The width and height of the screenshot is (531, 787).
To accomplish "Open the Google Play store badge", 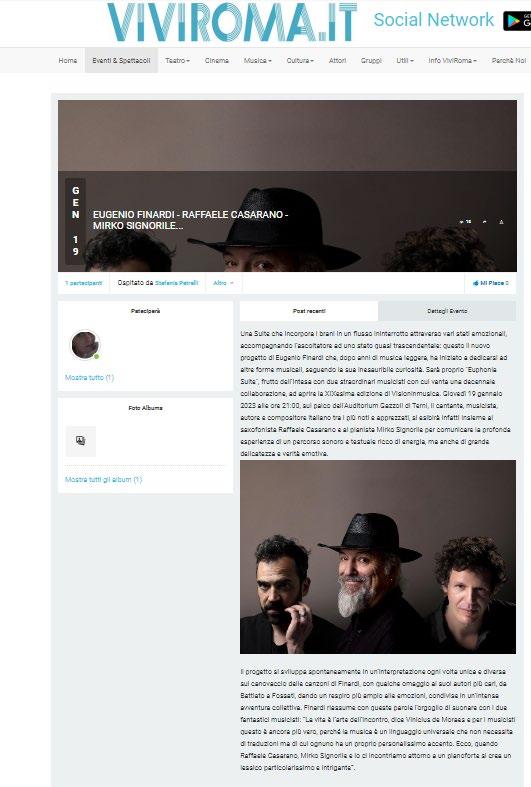I will point(517,21).
